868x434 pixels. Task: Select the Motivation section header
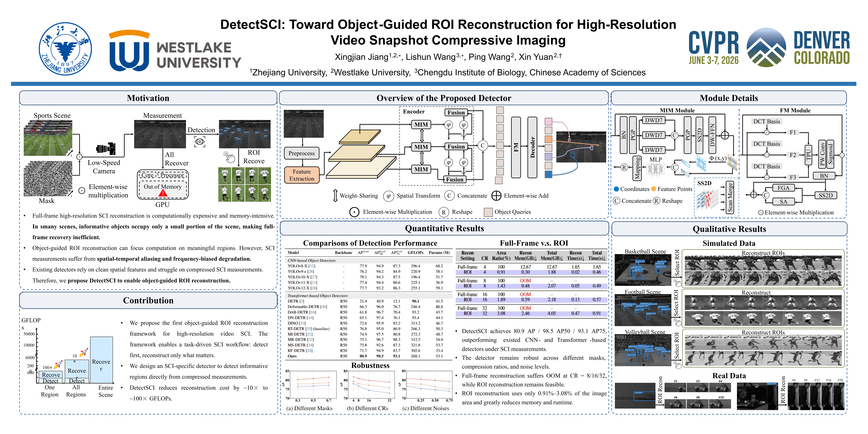(148, 98)
